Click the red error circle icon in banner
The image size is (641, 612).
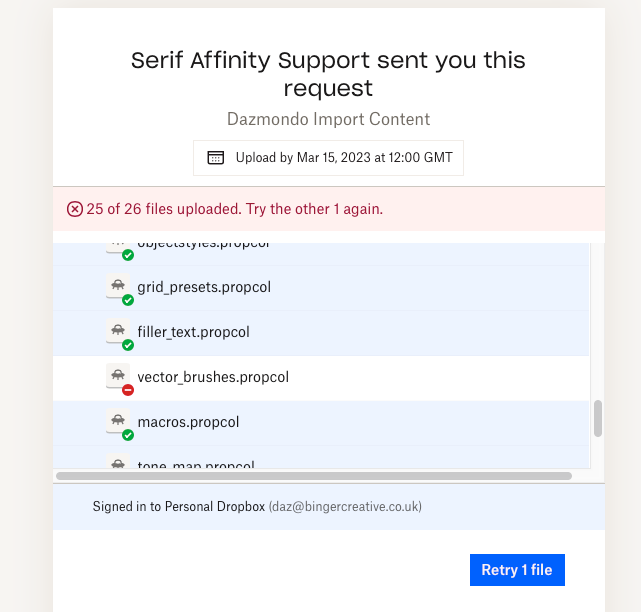click(75, 209)
